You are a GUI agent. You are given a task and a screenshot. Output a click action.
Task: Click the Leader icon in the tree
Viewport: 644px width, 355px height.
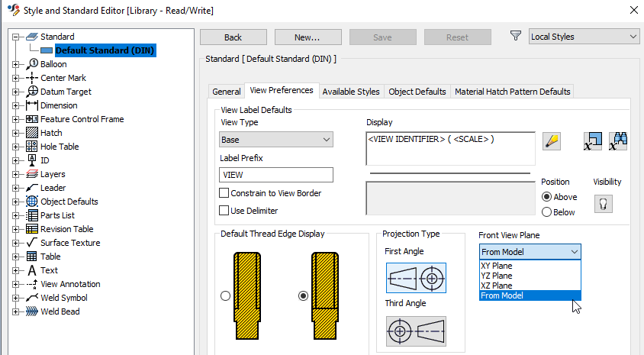point(32,188)
